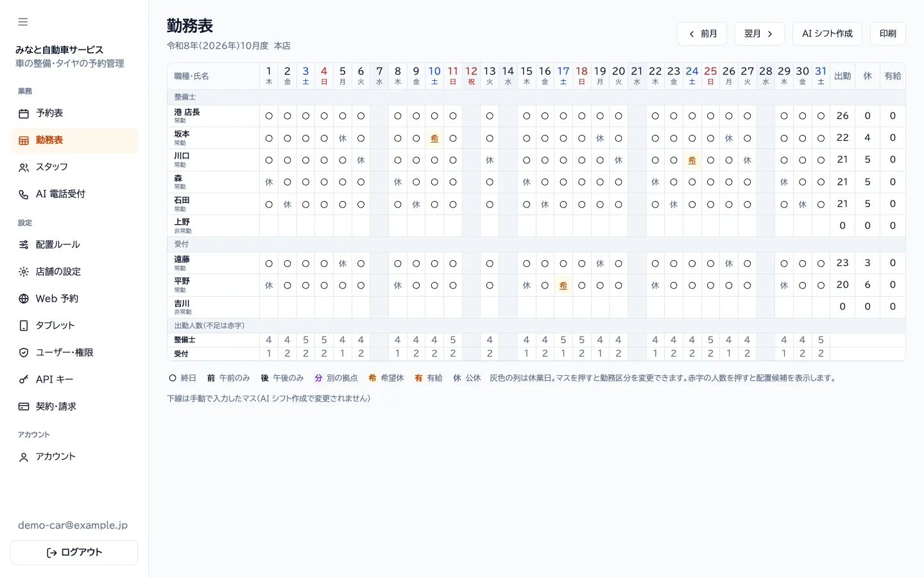The height and width of the screenshot is (578, 924).
Task: Go to the アカウント page
Action: (x=74, y=457)
